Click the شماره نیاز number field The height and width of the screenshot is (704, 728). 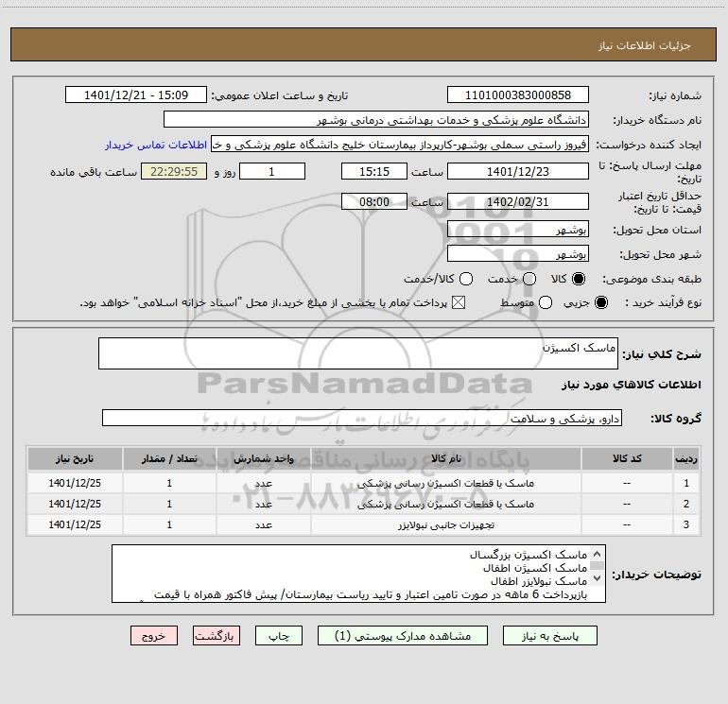pos(518,95)
